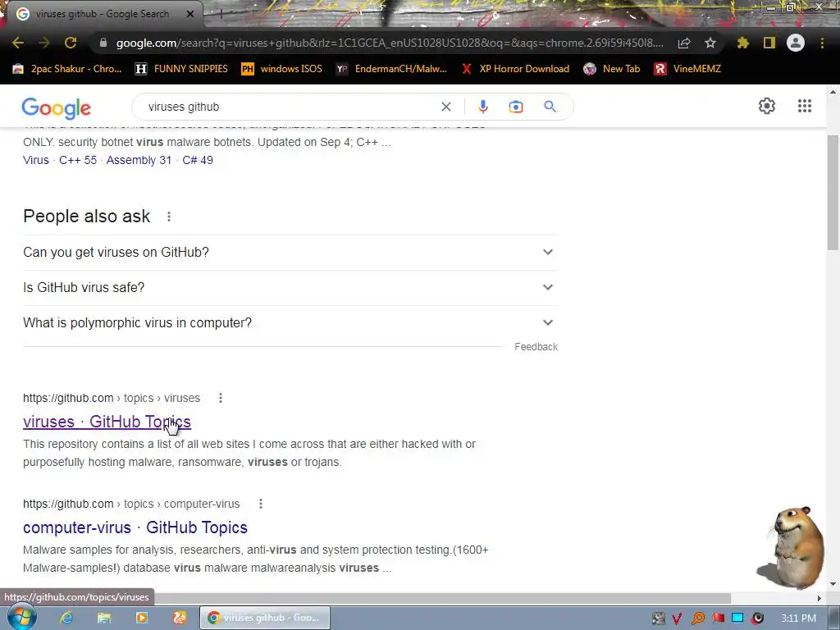Open the Google apps grid
This screenshot has height=630, width=840.
804,106
